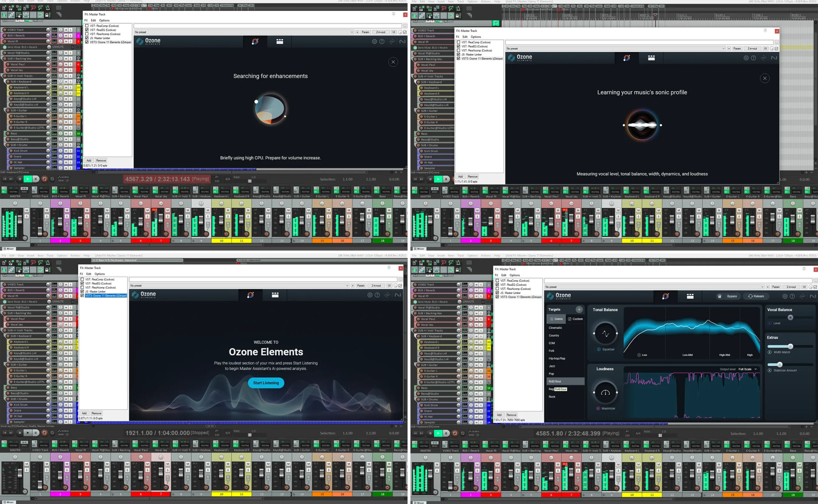Toggle the Width Match power button
This screenshot has width=818, height=504.
click(769, 352)
